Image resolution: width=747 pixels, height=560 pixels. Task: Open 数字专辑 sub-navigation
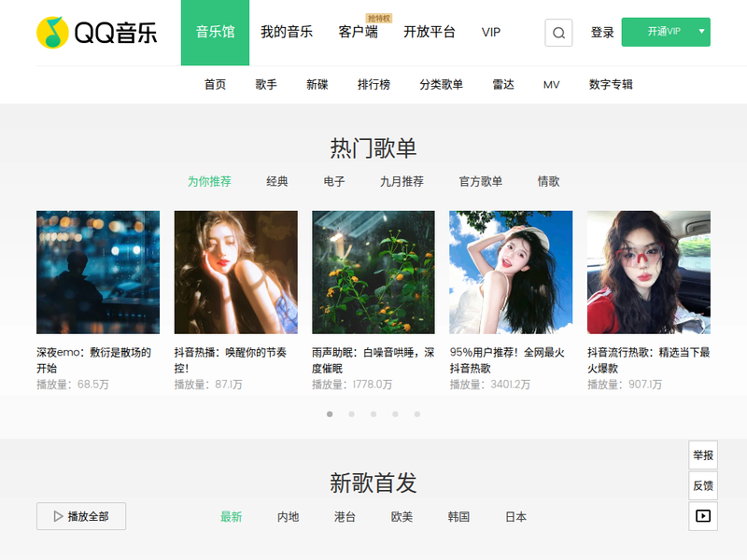click(x=611, y=84)
